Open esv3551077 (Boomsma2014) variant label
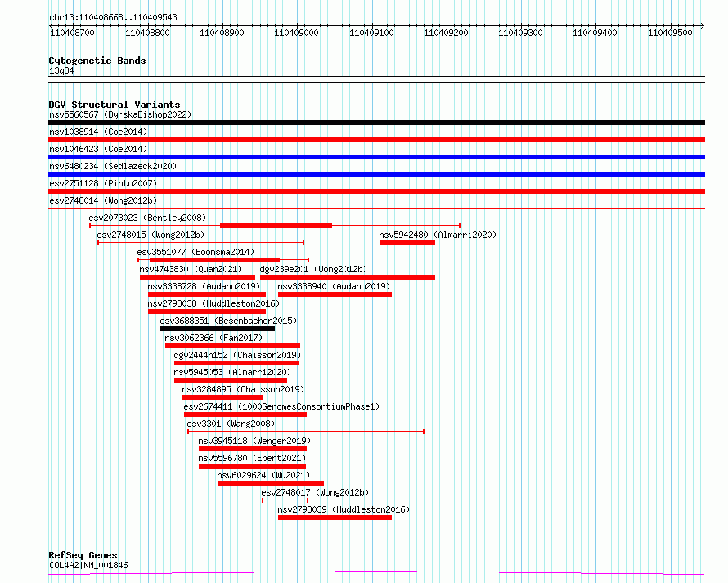 point(195,252)
